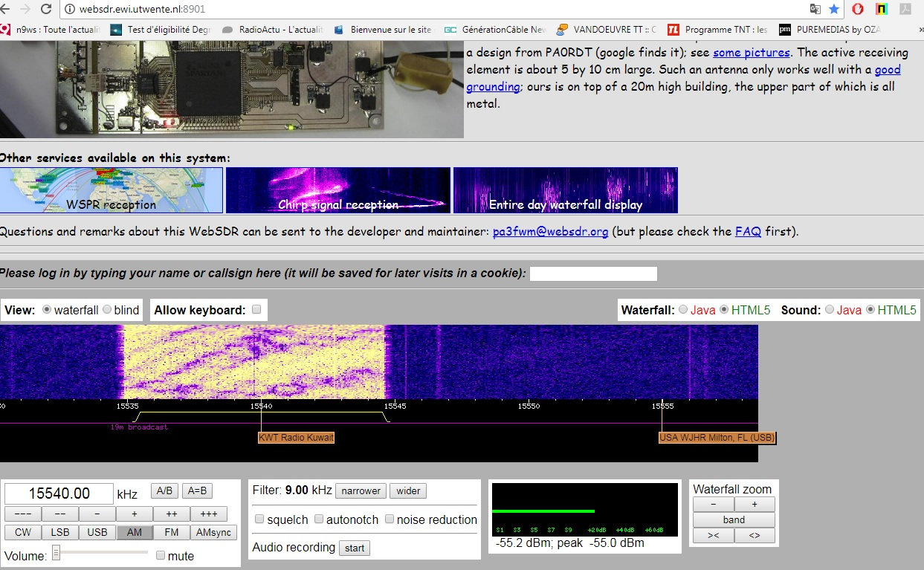Click the frequency kHz input field

click(59, 493)
